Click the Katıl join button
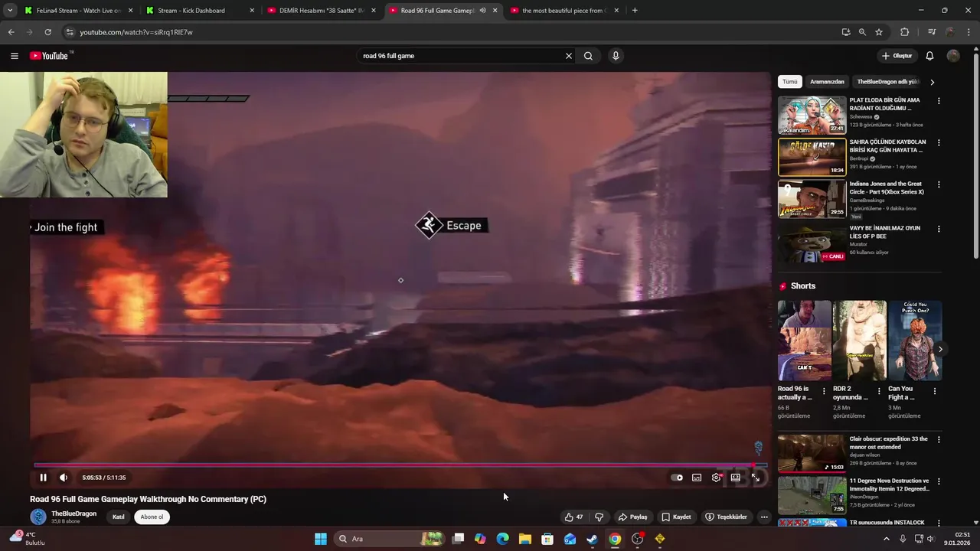 (119, 517)
